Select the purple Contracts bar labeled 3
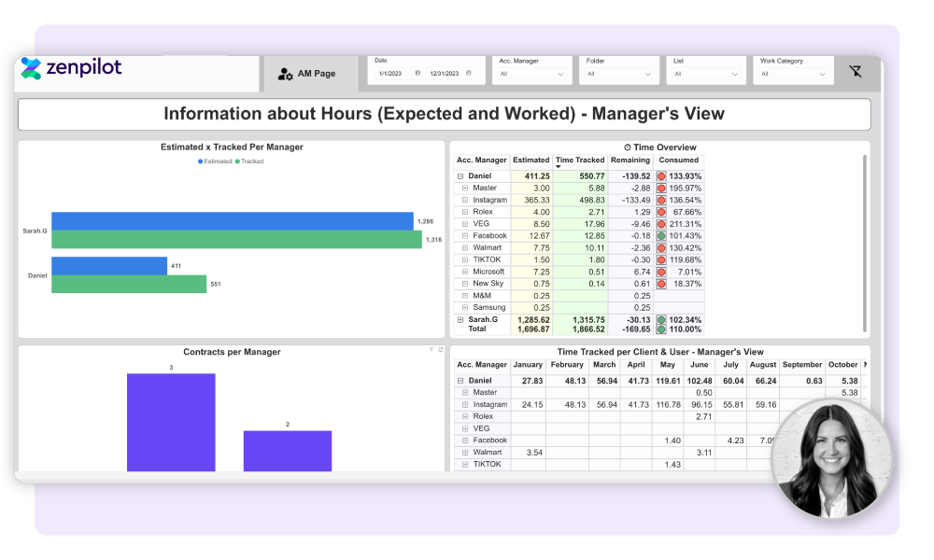934x560 pixels. coord(171,423)
